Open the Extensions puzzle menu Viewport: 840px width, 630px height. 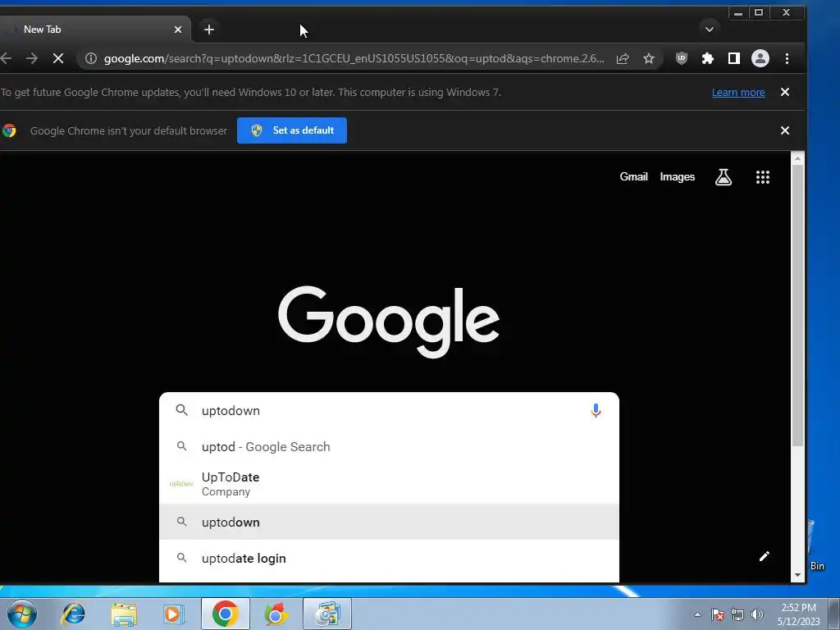click(x=708, y=58)
